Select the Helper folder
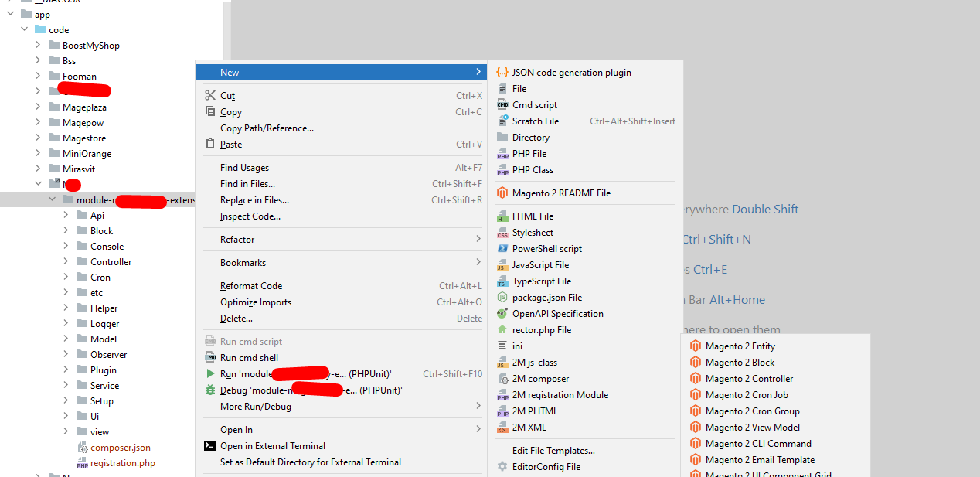The height and width of the screenshot is (477, 980). click(104, 308)
